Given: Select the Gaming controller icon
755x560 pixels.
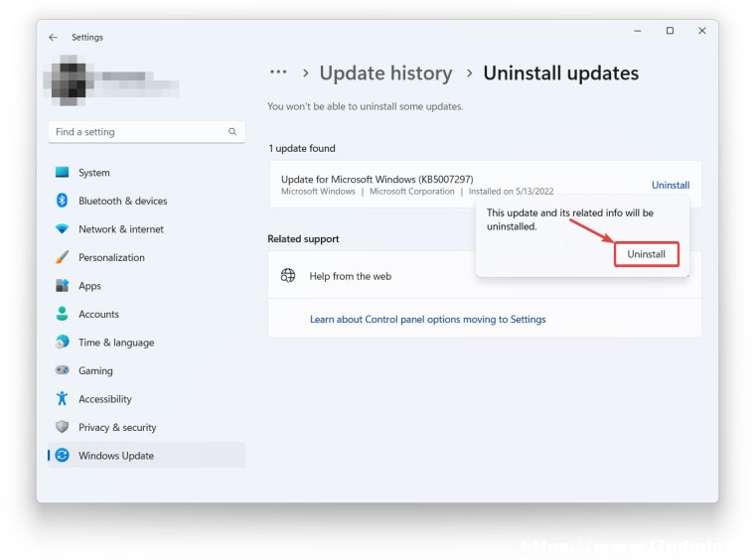Looking at the screenshot, I should [63, 370].
